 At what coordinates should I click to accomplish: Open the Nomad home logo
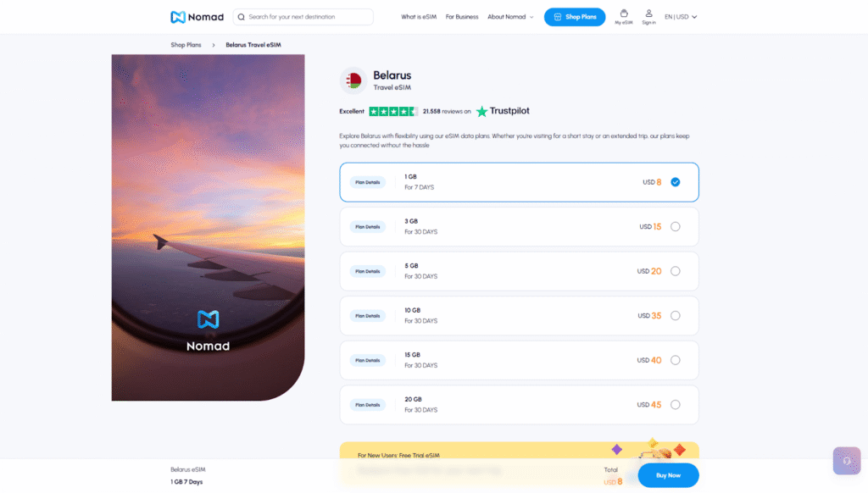pos(197,16)
